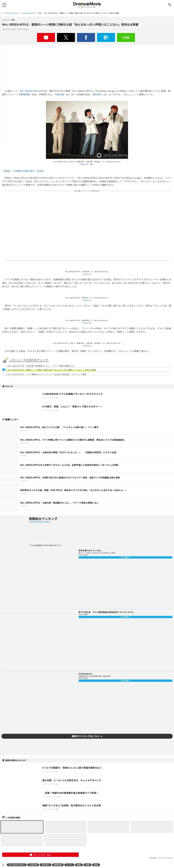This screenshot has height=868, width=174.
Task: Share the article on Facebook
Action: (x=86, y=37)
